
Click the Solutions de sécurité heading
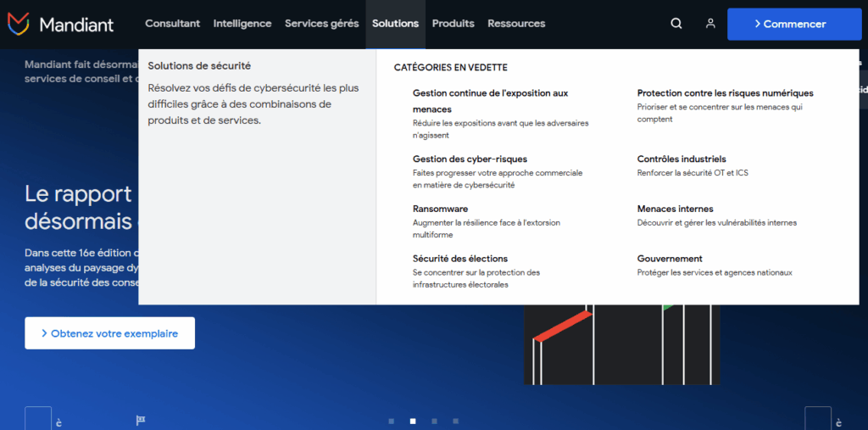click(x=199, y=66)
